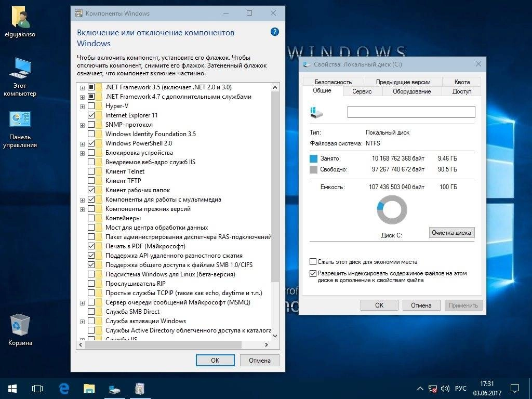This screenshot has width=532, height=399.
Task: Expand the Hyper-V node
Action: pyautogui.click(x=82, y=107)
